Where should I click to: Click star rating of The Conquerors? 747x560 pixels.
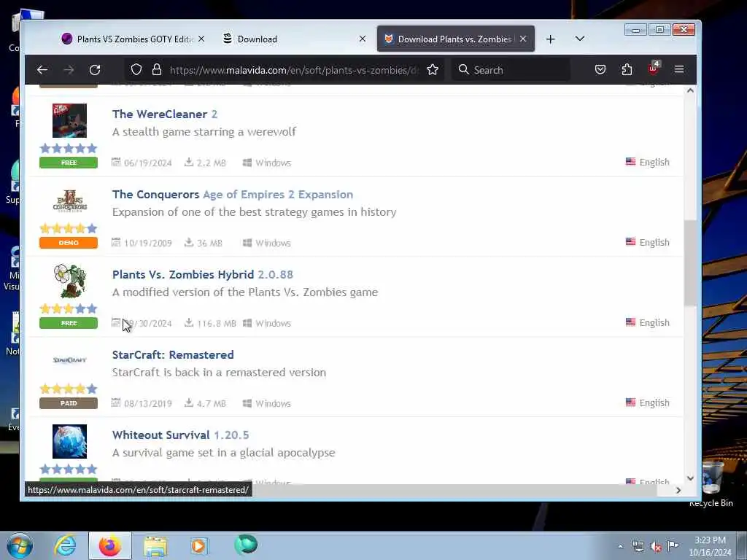pos(69,228)
